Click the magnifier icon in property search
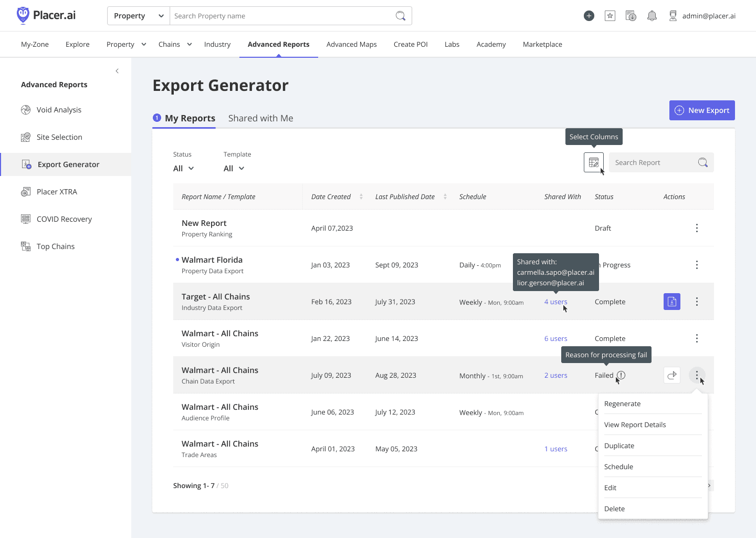Image resolution: width=756 pixels, height=538 pixels. 401,16
